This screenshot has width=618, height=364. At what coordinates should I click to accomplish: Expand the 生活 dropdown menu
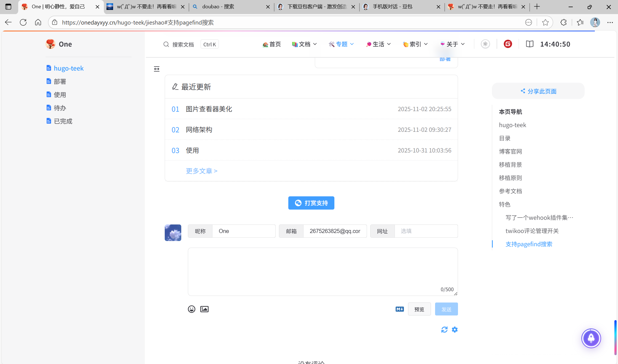point(378,44)
